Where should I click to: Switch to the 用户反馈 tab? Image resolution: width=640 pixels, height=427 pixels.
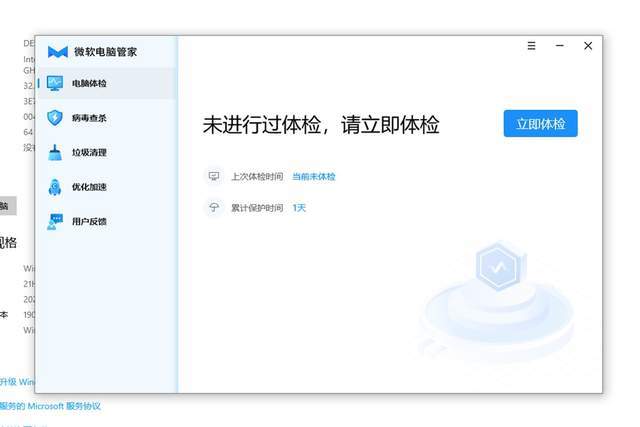coord(107,222)
